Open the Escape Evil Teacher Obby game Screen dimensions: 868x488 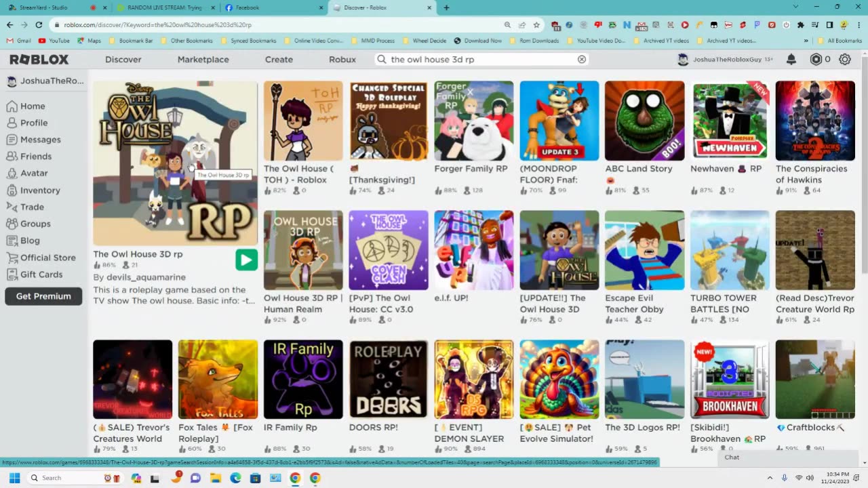(x=645, y=250)
